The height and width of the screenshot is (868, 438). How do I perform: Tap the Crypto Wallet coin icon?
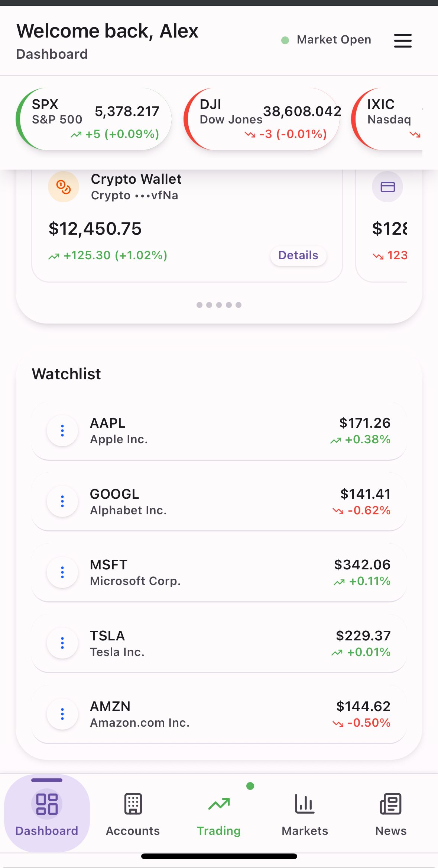[64, 187]
